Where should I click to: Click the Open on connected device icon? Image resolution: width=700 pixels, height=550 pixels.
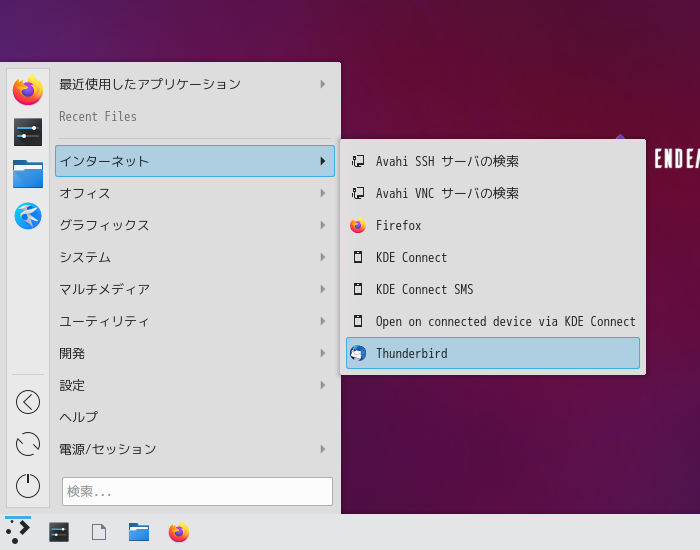coord(358,321)
